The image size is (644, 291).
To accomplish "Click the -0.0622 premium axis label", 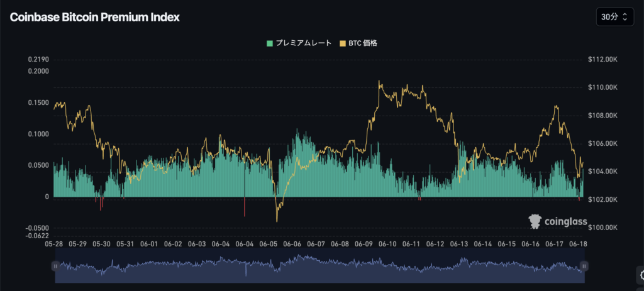I will coord(37,236).
